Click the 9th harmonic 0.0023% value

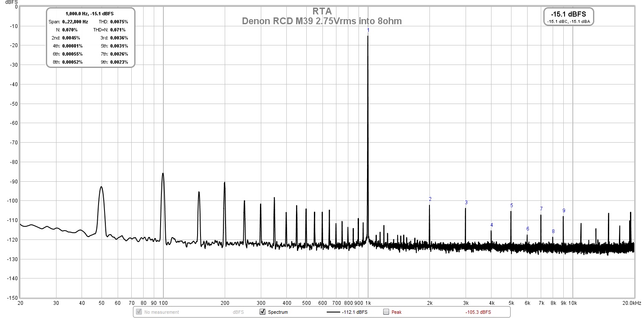click(x=119, y=62)
